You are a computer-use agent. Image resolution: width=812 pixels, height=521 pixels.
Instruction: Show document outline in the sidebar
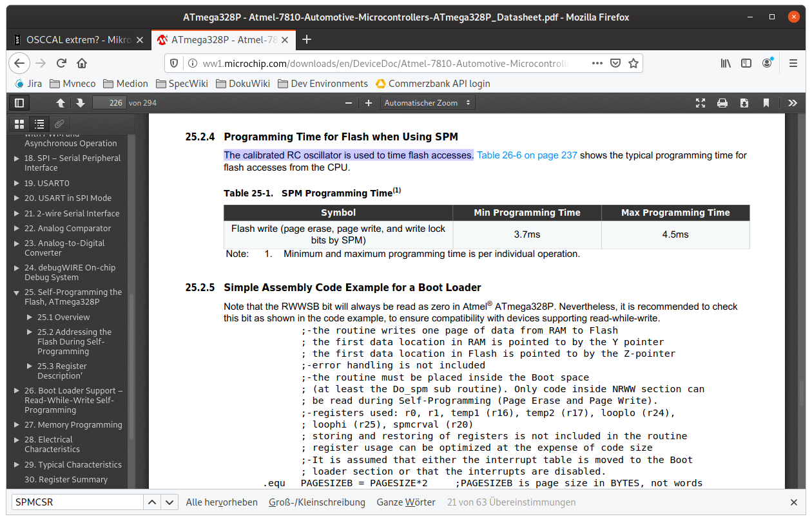point(39,124)
